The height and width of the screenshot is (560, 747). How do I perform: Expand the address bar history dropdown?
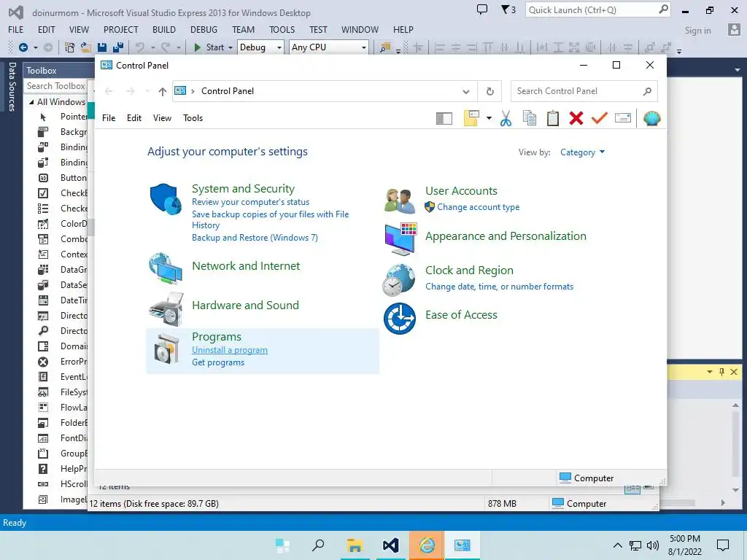pos(466,91)
